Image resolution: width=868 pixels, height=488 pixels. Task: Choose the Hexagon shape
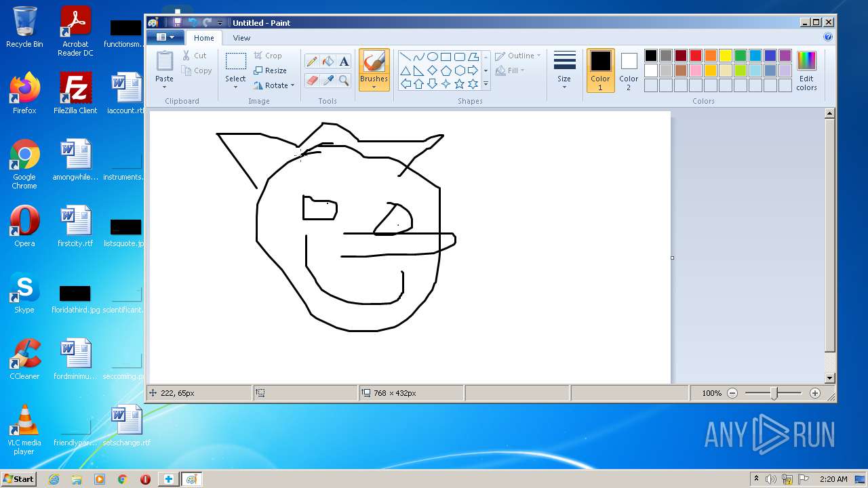point(460,70)
